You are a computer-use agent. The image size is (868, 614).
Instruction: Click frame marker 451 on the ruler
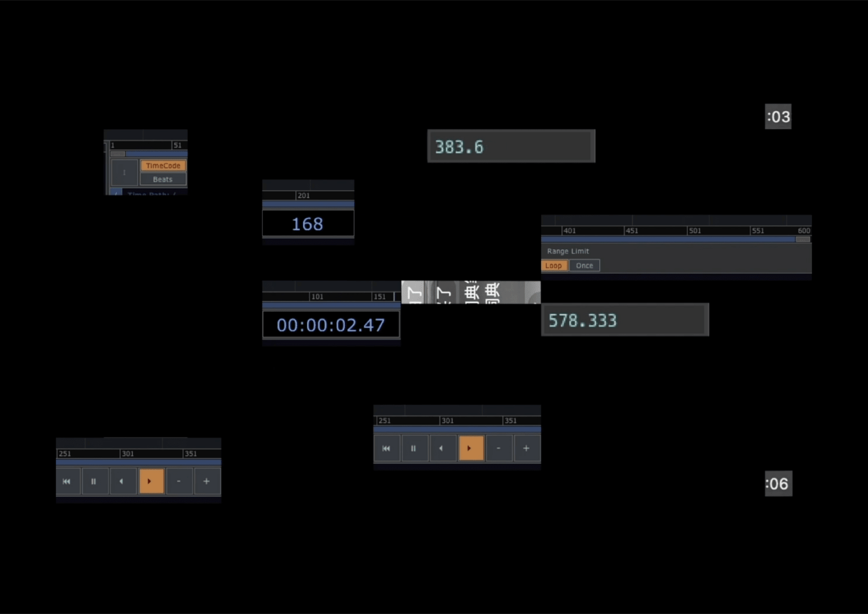coord(632,231)
